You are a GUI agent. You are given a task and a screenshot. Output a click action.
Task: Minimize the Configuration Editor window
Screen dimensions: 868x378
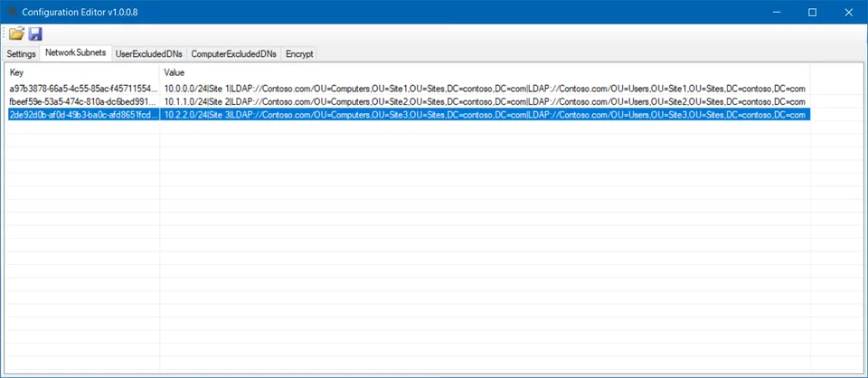coord(777,12)
